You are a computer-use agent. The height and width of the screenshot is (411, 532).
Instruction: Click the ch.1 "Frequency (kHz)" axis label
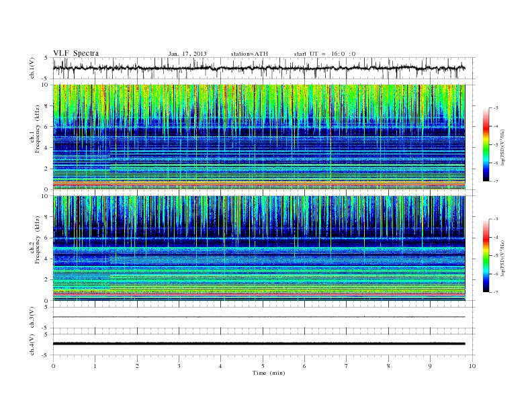[38, 129]
